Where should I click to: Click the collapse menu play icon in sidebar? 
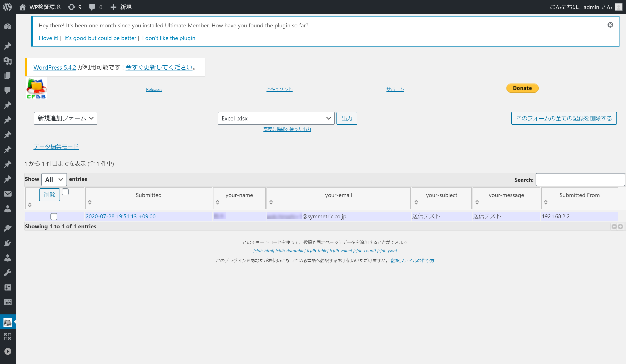pos(8,351)
